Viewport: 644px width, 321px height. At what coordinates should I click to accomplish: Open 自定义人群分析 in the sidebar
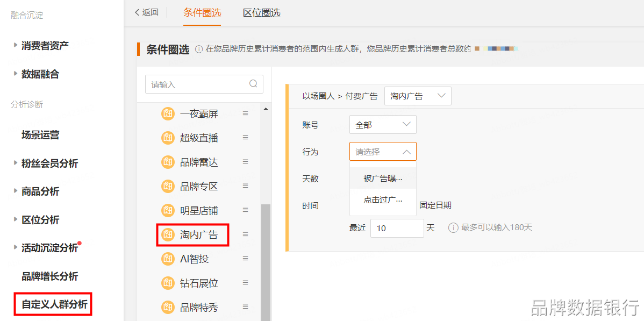click(x=54, y=304)
